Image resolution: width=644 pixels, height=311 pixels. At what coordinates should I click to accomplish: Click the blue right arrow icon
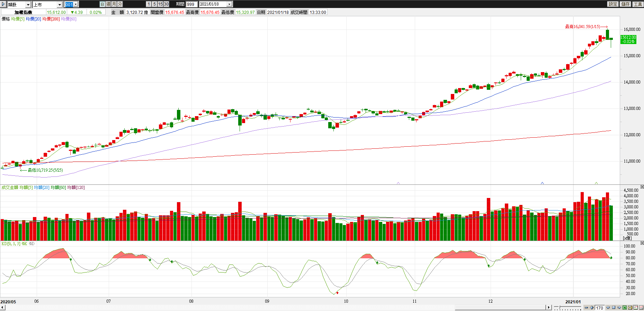point(619,308)
